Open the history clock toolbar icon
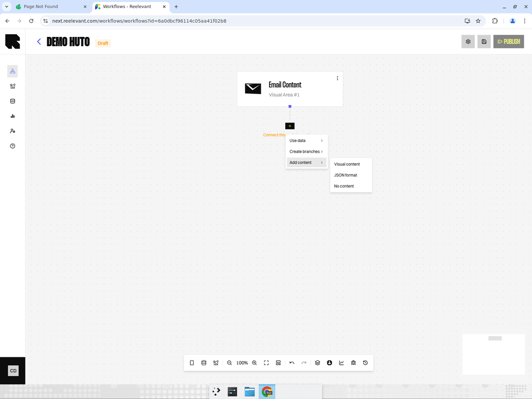 coord(365,363)
